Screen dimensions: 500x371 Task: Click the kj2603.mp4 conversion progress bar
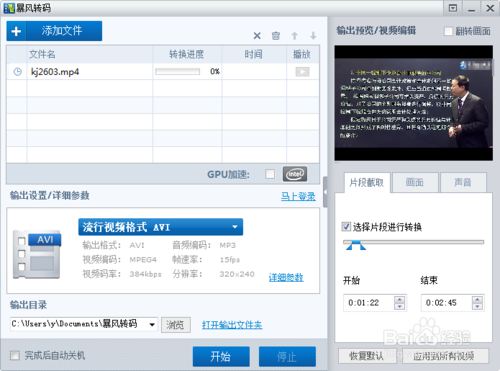[x=178, y=72]
